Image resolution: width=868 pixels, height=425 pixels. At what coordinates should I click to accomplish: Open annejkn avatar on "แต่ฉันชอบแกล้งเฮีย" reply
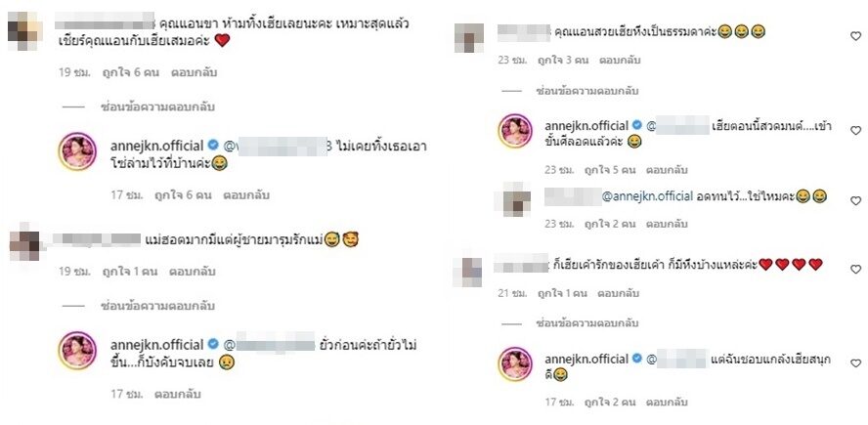pyautogui.click(x=515, y=363)
